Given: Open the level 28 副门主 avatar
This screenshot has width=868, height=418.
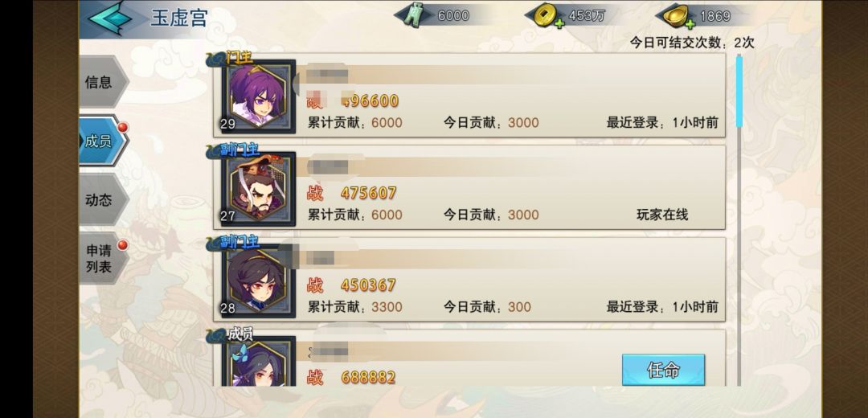Looking at the screenshot, I should point(259,281).
